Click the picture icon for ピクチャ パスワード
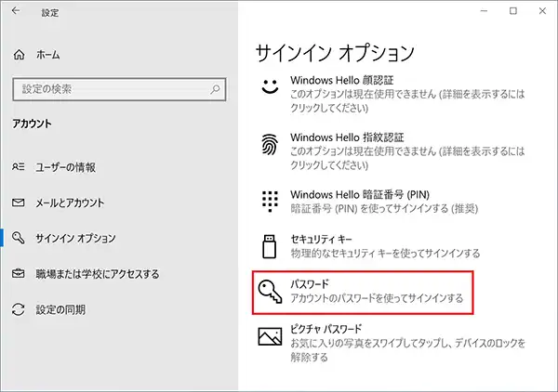The height and width of the screenshot is (392, 558). [x=270, y=336]
